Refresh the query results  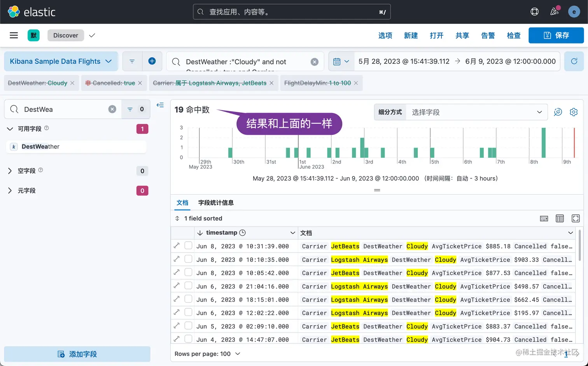pyautogui.click(x=574, y=61)
